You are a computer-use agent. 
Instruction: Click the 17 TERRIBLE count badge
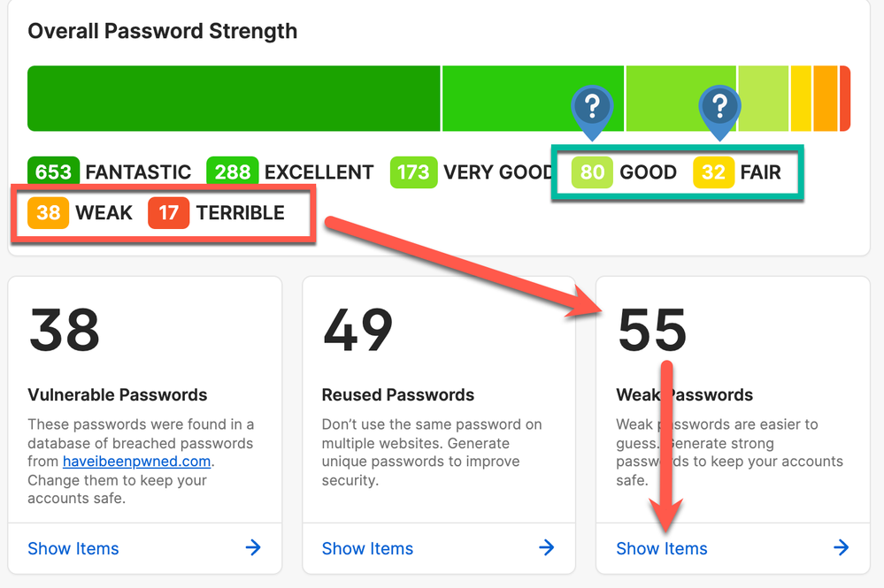pos(169,213)
